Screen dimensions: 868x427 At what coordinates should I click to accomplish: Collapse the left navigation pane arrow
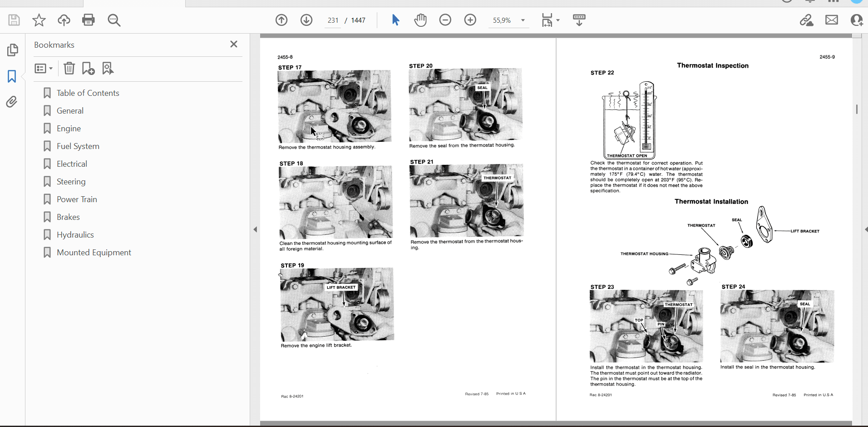255,229
